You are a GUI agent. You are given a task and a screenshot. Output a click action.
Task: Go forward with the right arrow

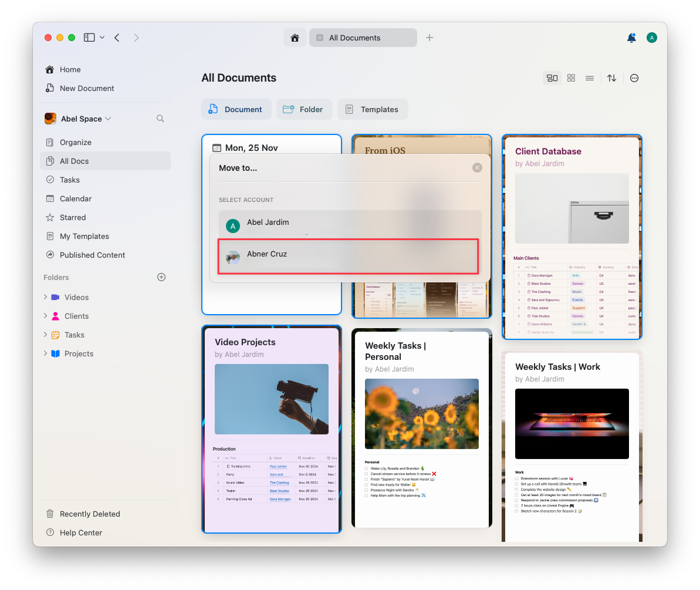[137, 38]
